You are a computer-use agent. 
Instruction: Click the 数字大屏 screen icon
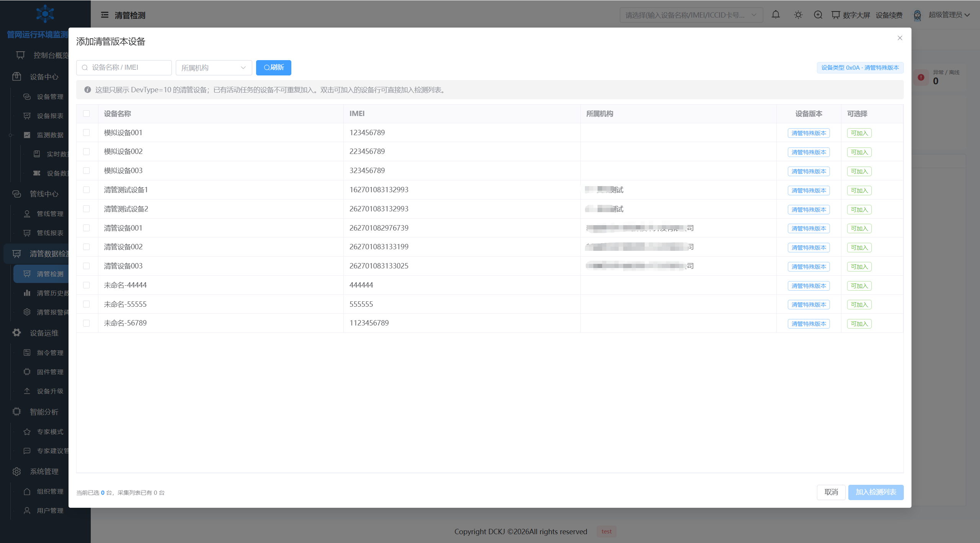[836, 15]
